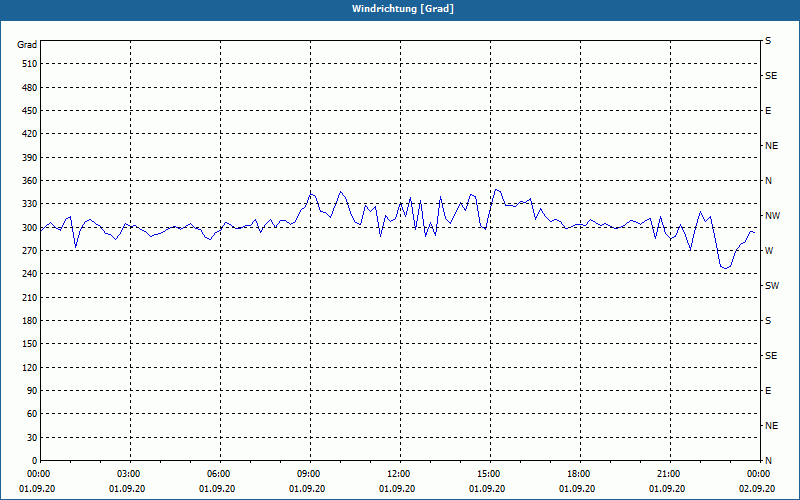The height and width of the screenshot is (500, 800).
Task: Click the NW compass label
Action: [x=772, y=216]
